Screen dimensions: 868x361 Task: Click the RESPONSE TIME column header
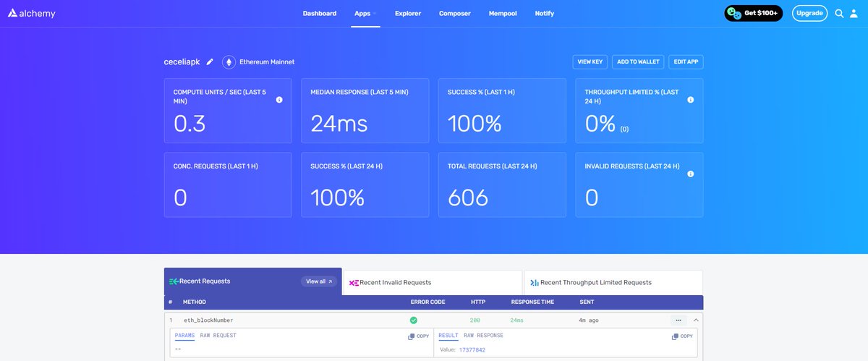click(x=531, y=302)
